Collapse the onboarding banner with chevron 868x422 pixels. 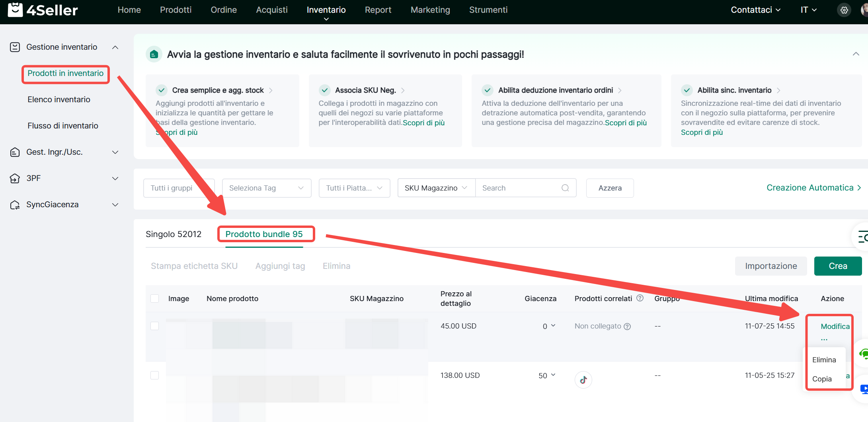[x=856, y=54]
